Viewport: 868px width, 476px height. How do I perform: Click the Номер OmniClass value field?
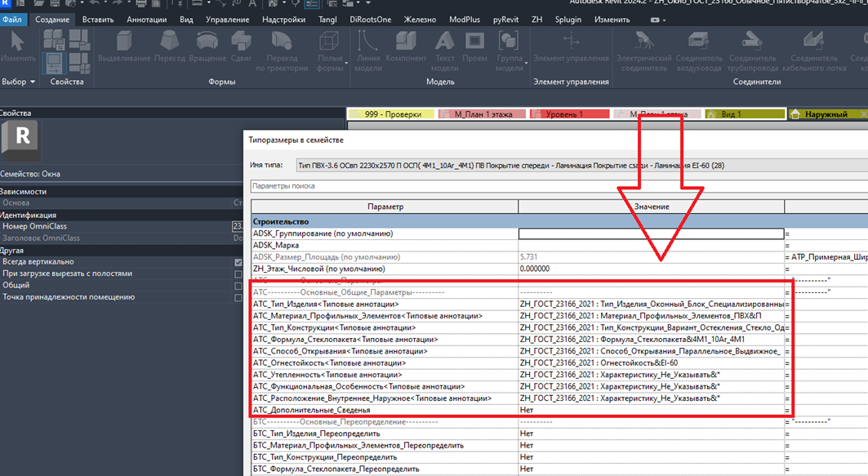tap(238, 226)
